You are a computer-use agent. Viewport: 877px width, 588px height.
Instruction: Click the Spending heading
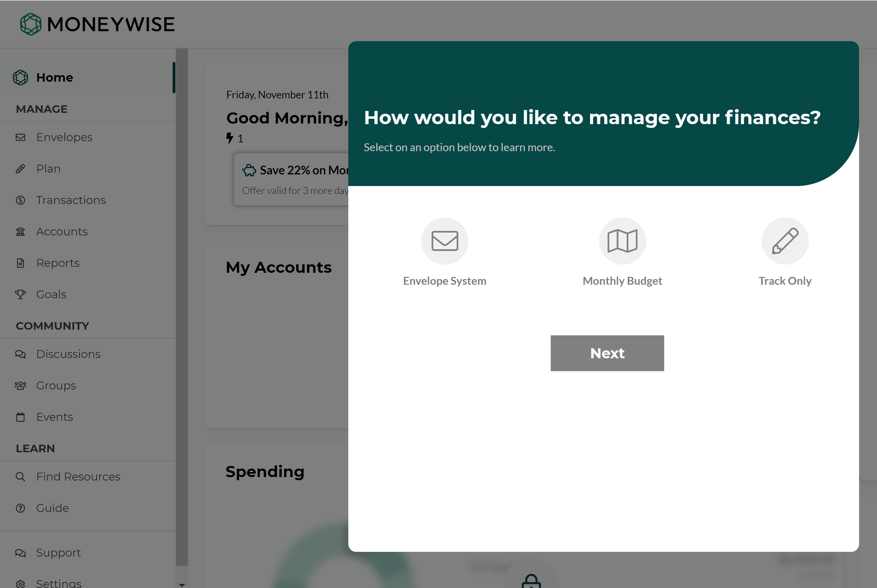[265, 472]
